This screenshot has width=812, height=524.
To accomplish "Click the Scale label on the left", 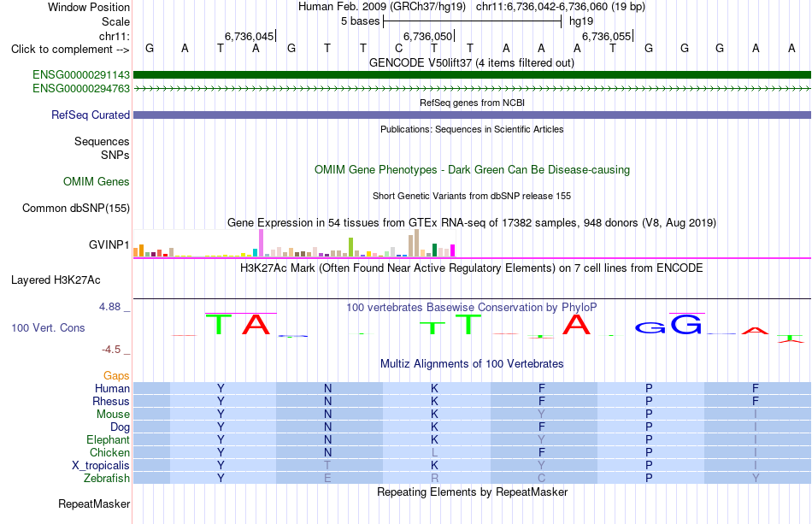I will coord(115,21).
